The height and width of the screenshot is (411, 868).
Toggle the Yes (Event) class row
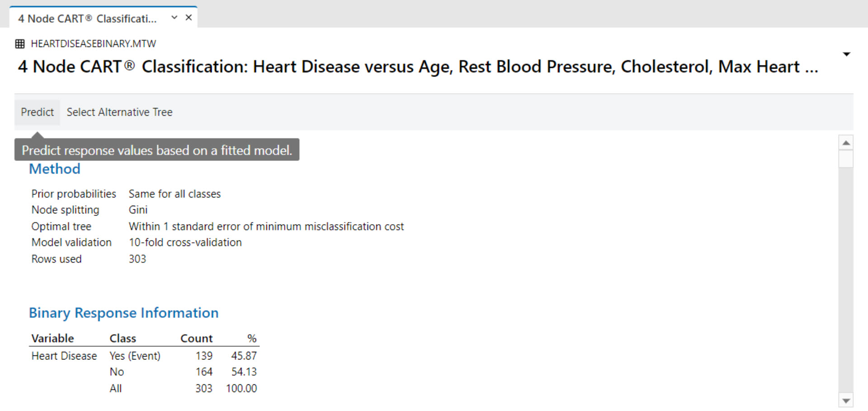[x=135, y=356]
